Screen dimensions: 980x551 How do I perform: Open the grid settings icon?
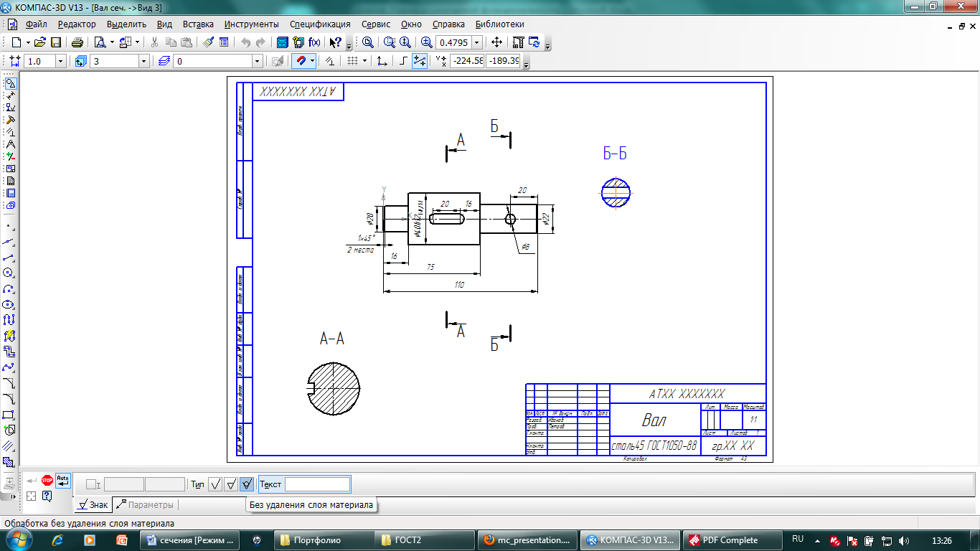(352, 61)
